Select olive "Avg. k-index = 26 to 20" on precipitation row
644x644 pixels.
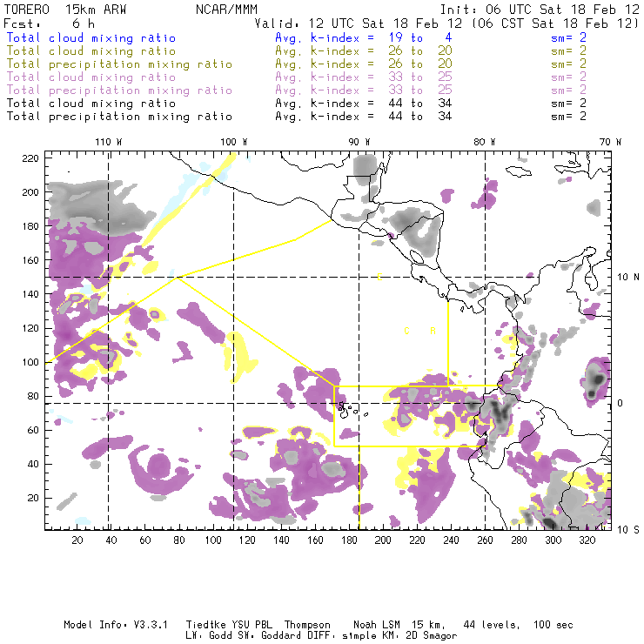364,64
